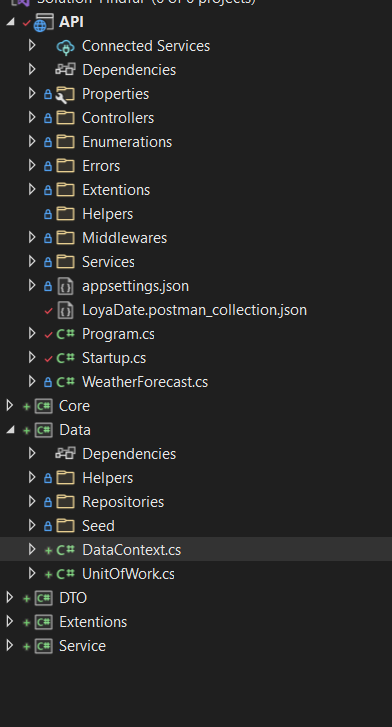Collapse the Data project arrow
The image size is (392, 727).
point(11,430)
